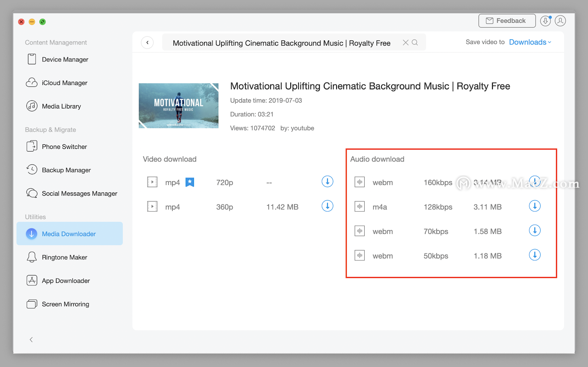Viewport: 588px width, 367px height.
Task: Clear the search field with X
Action: point(406,43)
